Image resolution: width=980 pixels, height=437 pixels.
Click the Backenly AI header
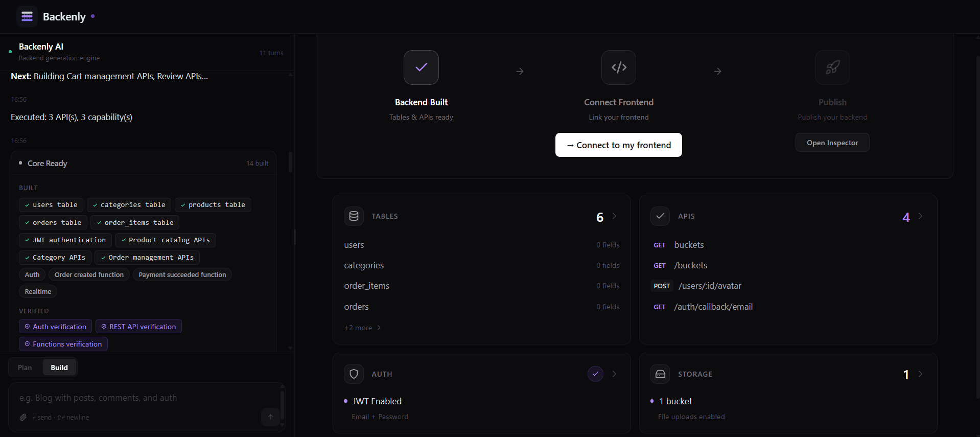41,47
